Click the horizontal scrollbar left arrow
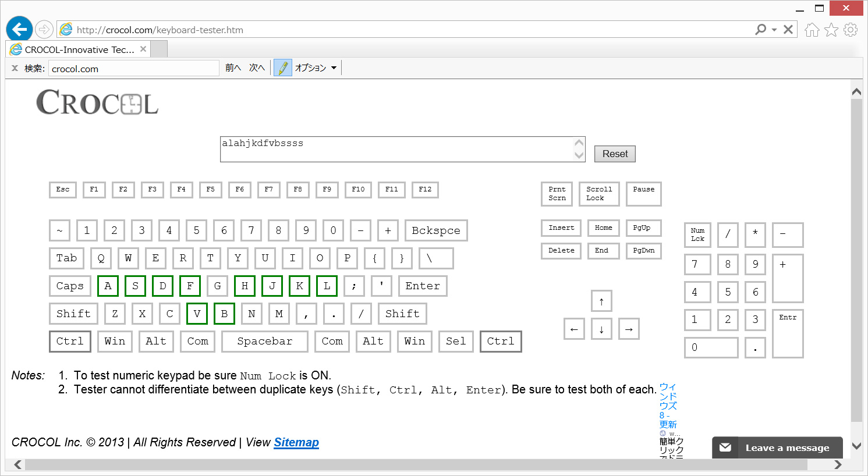Viewport: 868px width, 476px height. tap(17, 464)
